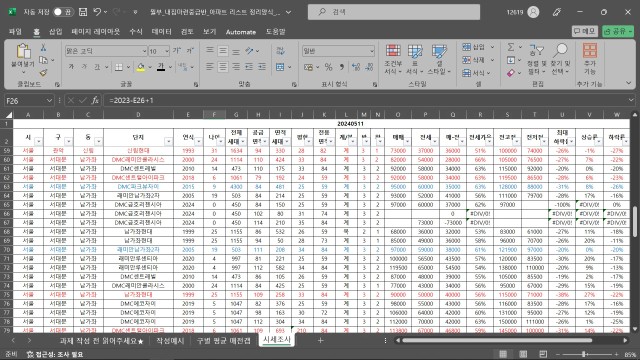Click the green Share button

tap(618, 31)
